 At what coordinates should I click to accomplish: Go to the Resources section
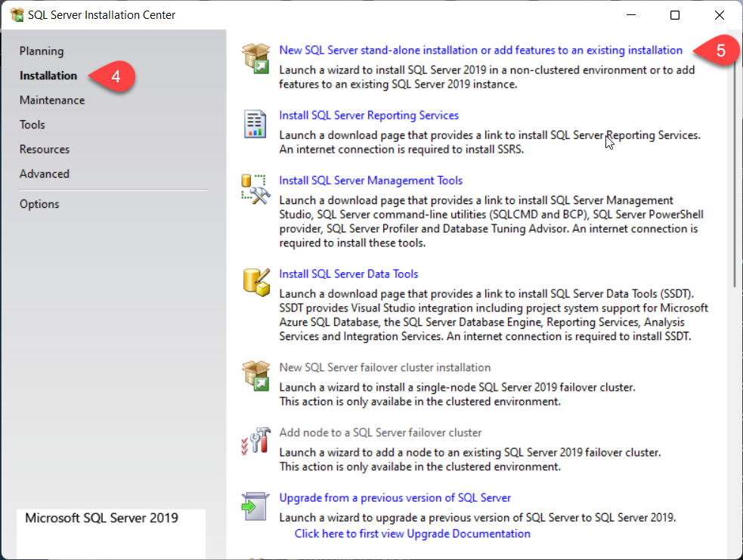click(45, 150)
